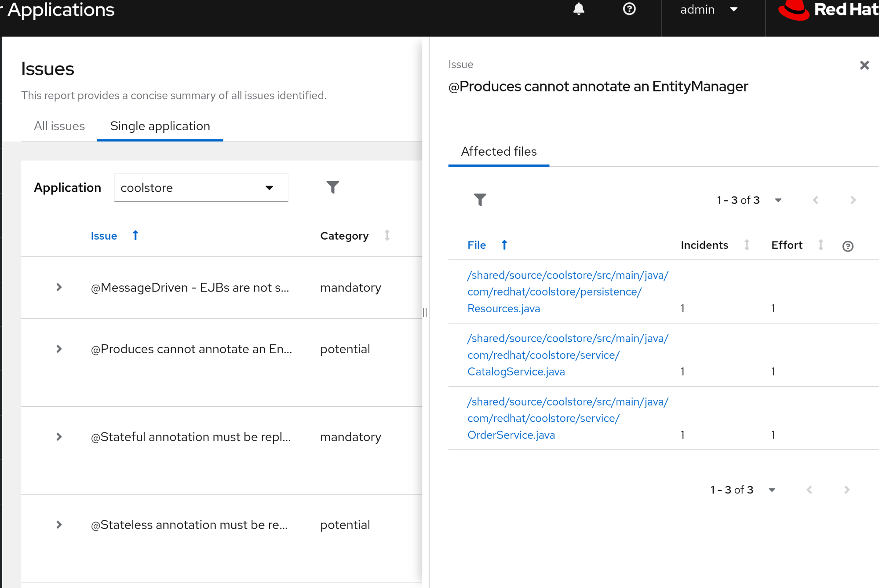
Task: Expand the @Stateless annotation issue row
Action: [59, 525]
